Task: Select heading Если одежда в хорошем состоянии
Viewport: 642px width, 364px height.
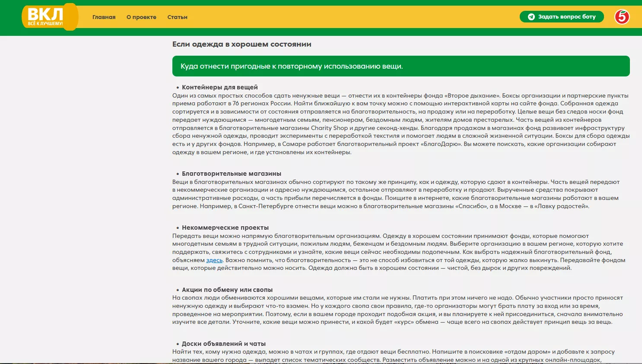Action: point(242,44)
